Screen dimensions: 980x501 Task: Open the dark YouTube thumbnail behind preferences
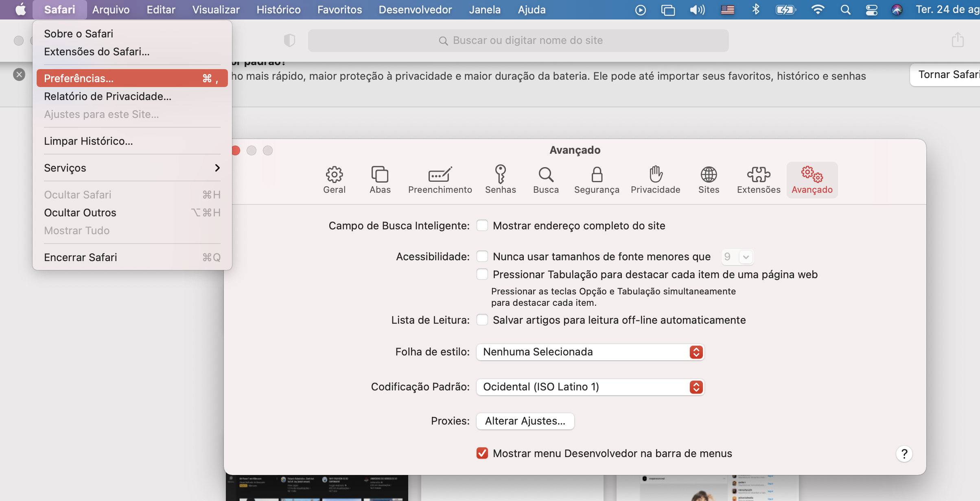click(x=317, y=488)
